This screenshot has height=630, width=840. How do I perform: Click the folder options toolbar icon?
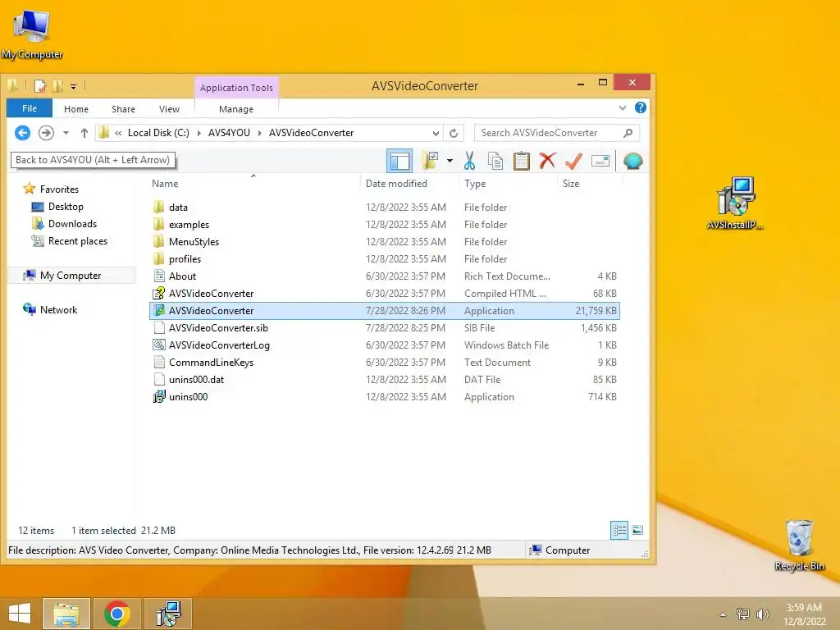pyautogui.click(x=430, y=160)
